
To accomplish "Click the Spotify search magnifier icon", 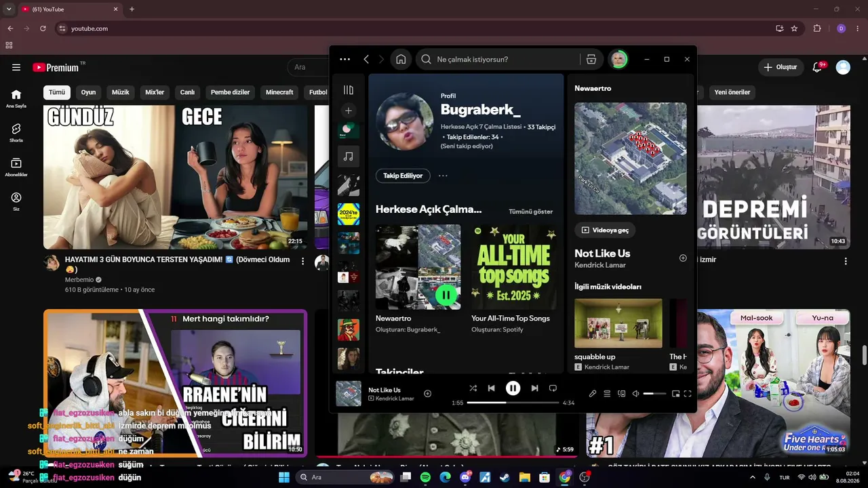I will pos(426,59).
